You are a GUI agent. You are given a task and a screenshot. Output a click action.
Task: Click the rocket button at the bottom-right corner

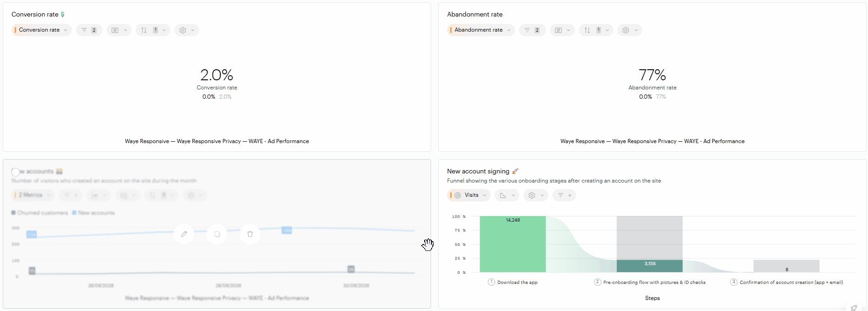click(x=854, y=307)
